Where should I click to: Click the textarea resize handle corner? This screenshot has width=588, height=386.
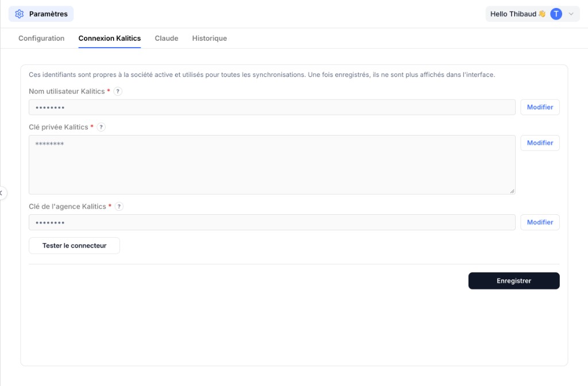(512, 191)
